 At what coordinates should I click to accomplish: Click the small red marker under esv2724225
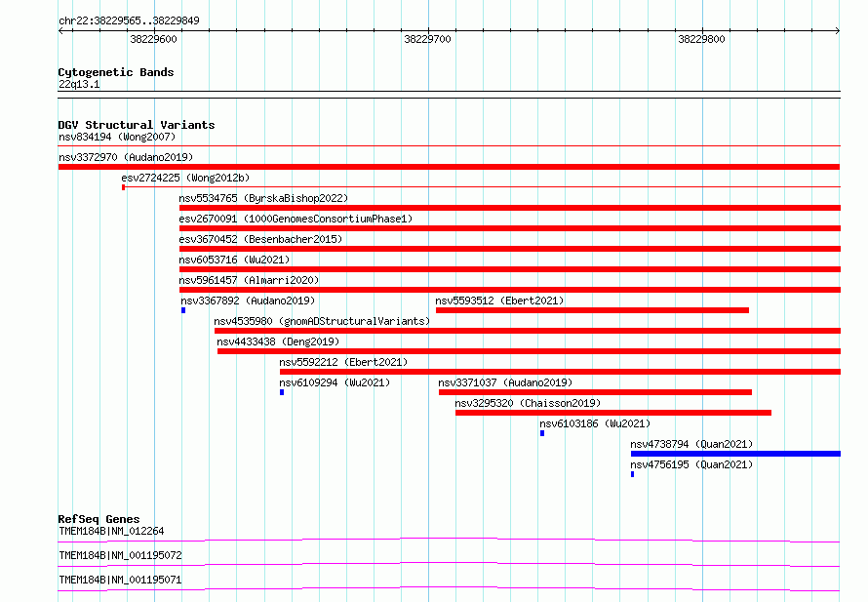(124, 187)
